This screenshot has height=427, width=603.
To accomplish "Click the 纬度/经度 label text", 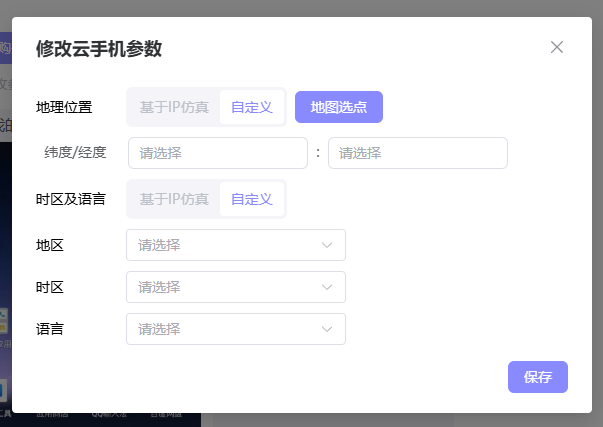I will (75, 153).
